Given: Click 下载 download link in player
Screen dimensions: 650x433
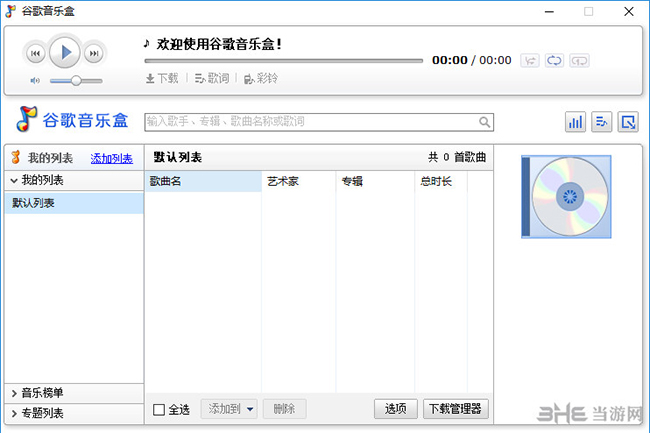Looking at the screenshot, I should 162,78.
